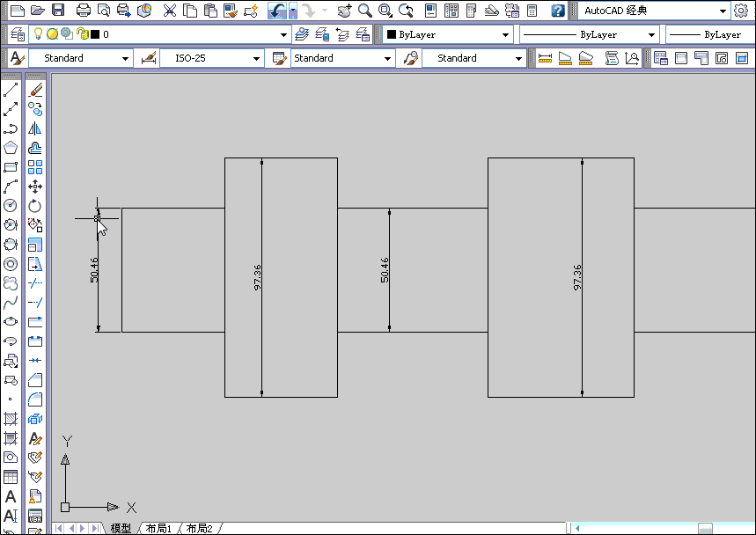The width and height of the screenshot is (756, 535).
Task: Select the Array modify tool
Action: (x=35, y=167)
